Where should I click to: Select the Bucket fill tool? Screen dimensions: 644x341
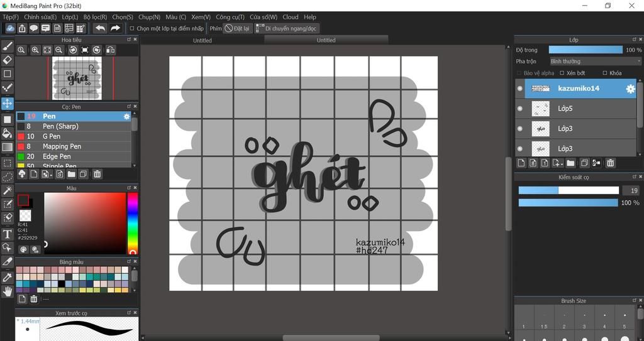8,133
